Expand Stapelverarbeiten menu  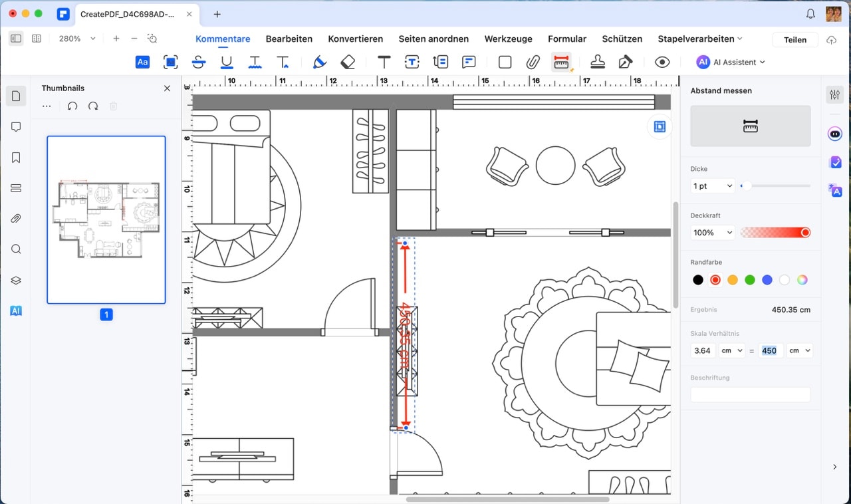[700, 39]
